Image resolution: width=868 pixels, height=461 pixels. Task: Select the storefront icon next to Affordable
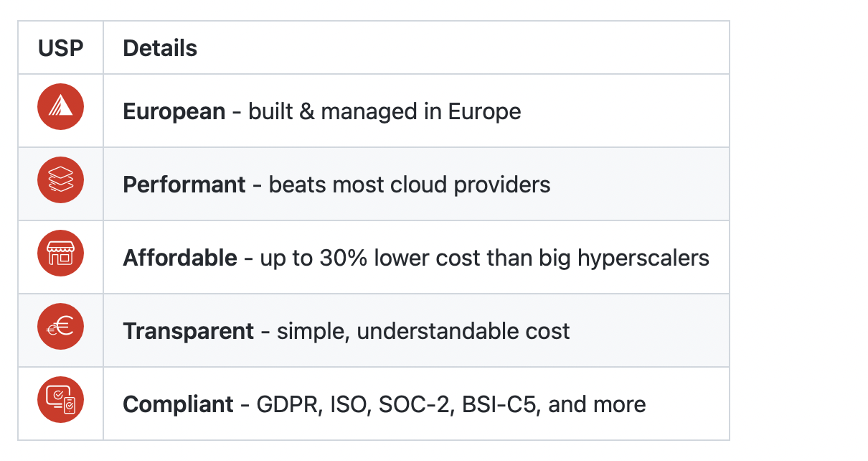click(x=60, y=253)
